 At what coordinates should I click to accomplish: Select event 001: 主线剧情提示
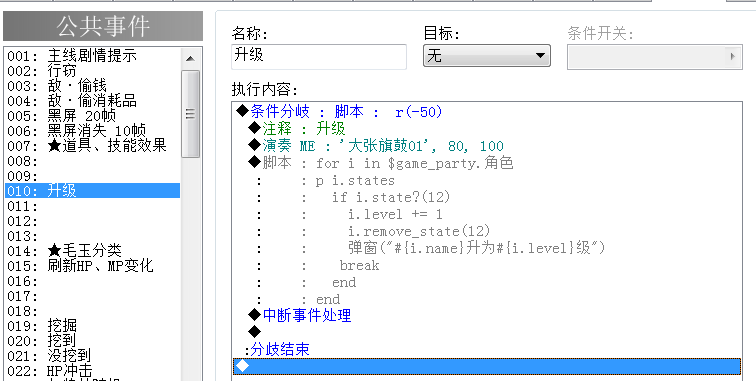93,56
